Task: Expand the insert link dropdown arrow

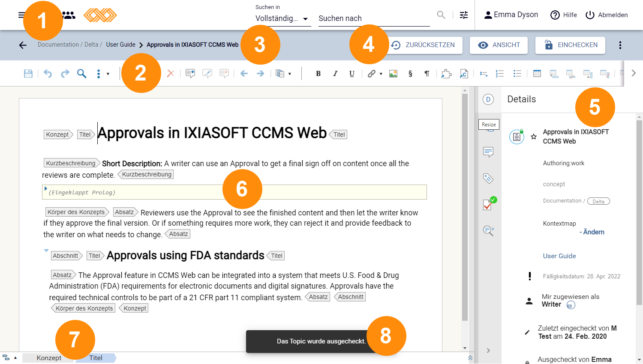Action: click(381, 74)
